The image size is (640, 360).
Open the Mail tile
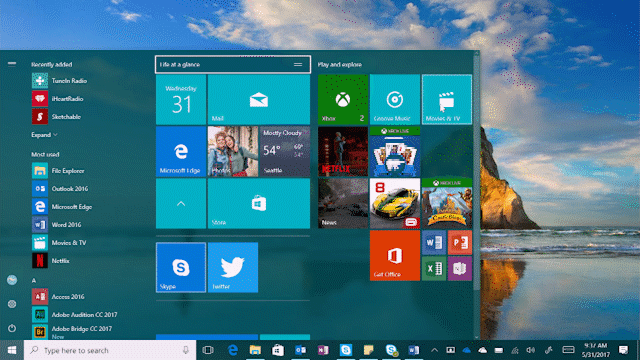tap(259, 99)
